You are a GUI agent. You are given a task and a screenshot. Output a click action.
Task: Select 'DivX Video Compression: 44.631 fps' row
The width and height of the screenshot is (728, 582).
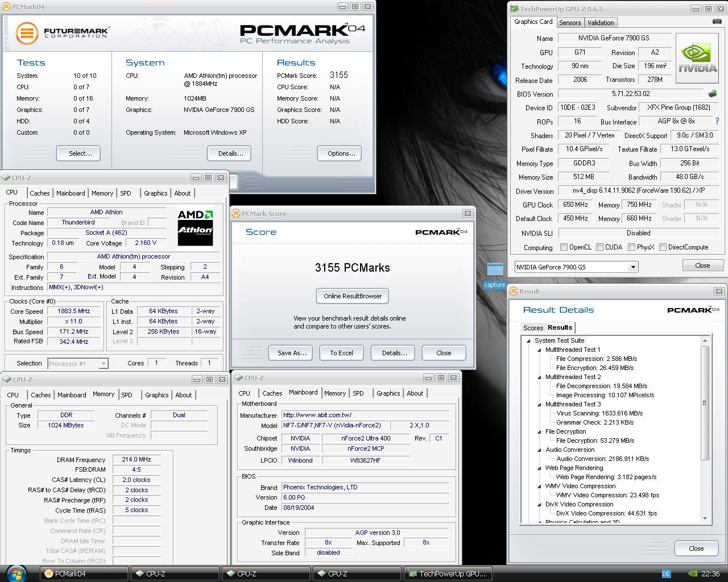pyautogui.click(x=606, y=513)
